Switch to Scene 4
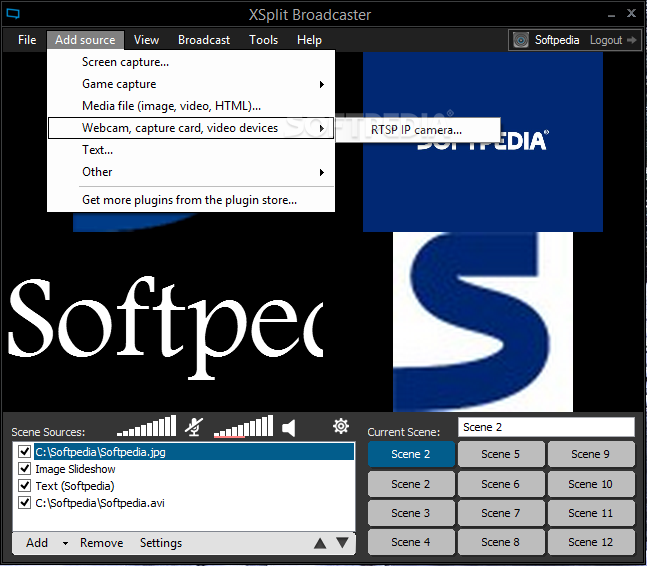This screenshot has width=647, height=566. pyautogui.click(x=411, y=542)
